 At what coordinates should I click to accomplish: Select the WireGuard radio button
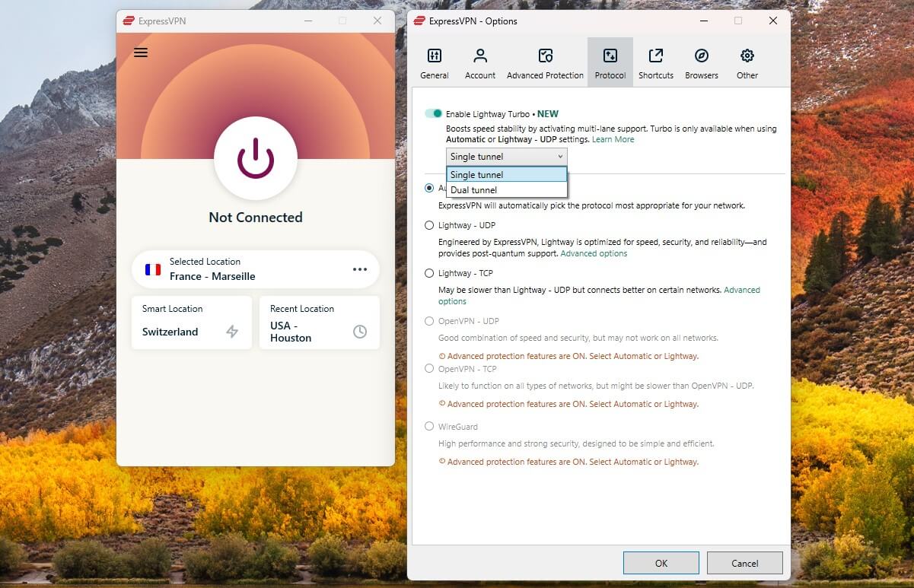pos(429,427)
